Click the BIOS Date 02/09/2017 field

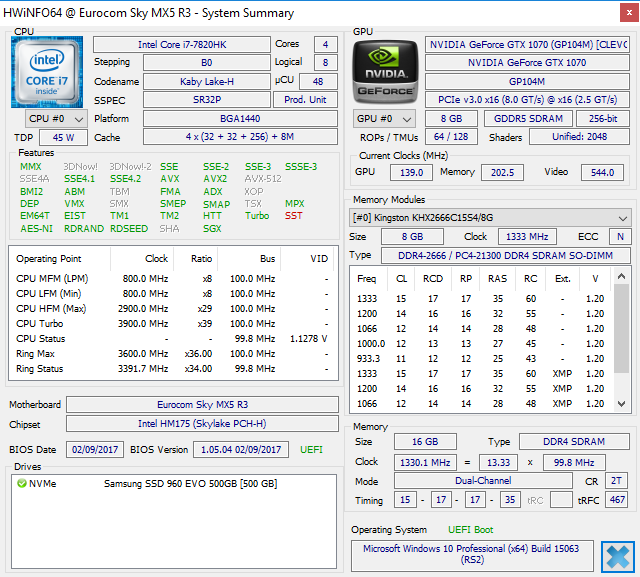tap(95, 450)
